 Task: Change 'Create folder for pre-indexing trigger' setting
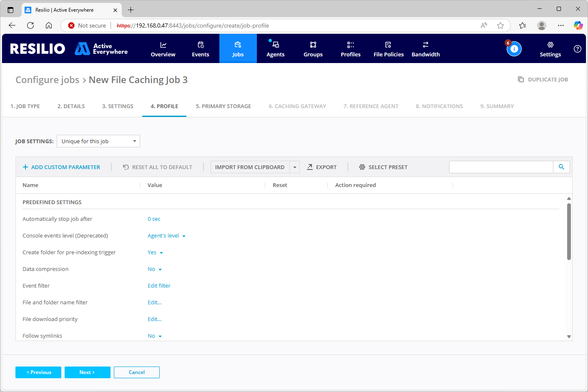coord(155,252)
